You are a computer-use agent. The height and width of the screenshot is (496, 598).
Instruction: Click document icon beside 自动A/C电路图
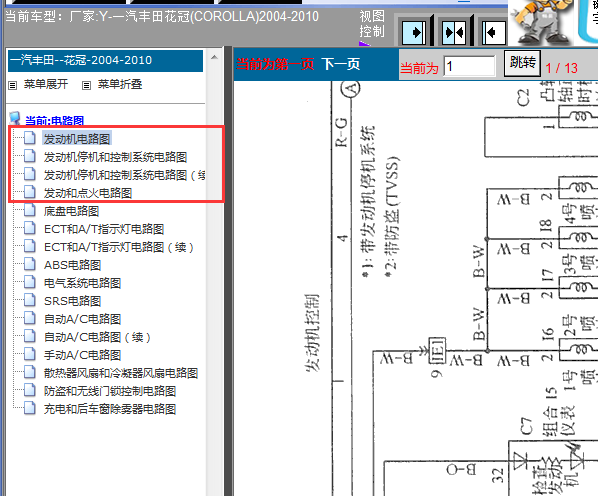pyautogui.click(x=30, y=318)
